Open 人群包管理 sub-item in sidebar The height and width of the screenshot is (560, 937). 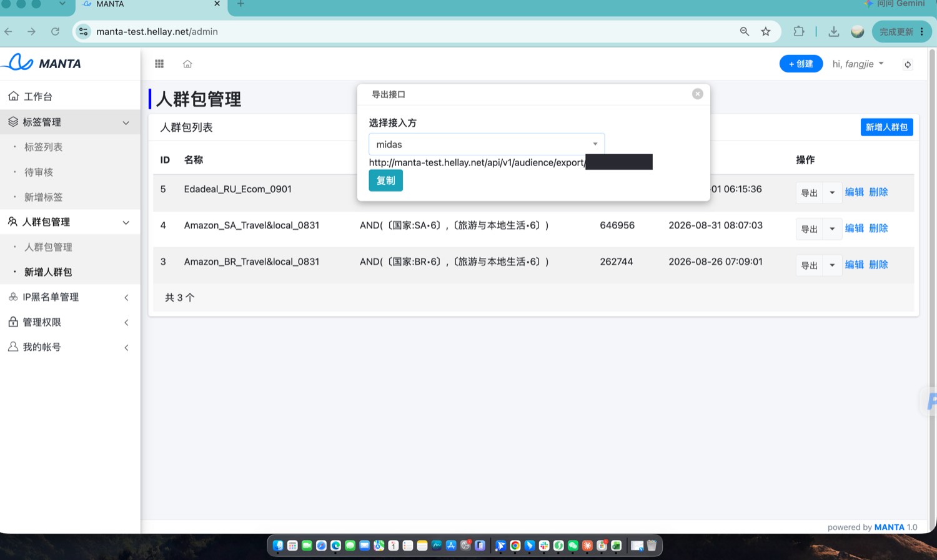(x=48, y=247)
